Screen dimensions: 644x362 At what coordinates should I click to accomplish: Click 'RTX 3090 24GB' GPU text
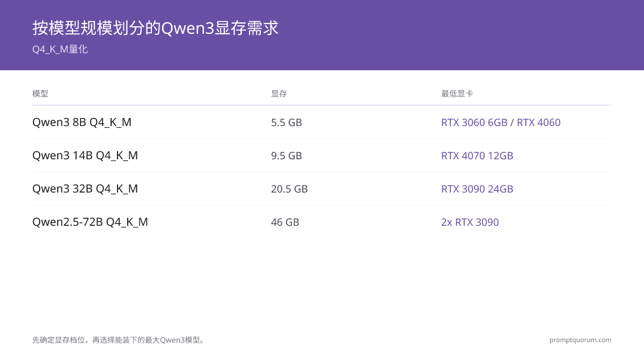click(x=477, y=189)
